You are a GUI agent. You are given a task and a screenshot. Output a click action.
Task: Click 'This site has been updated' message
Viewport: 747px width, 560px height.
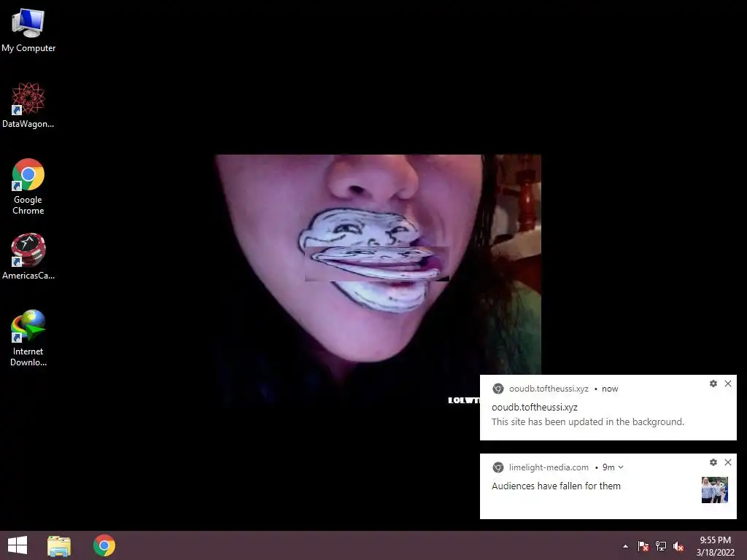click(x=587, y=422)
